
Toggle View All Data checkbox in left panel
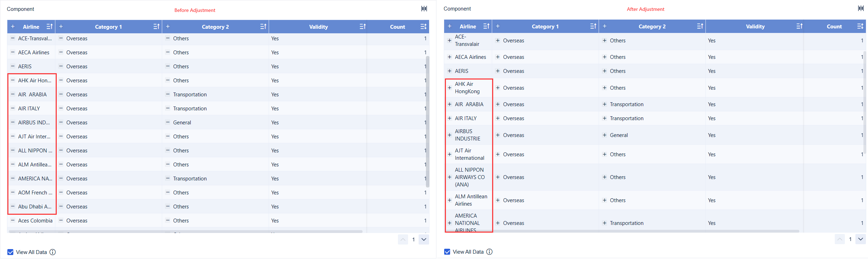(x=11, y=252)
